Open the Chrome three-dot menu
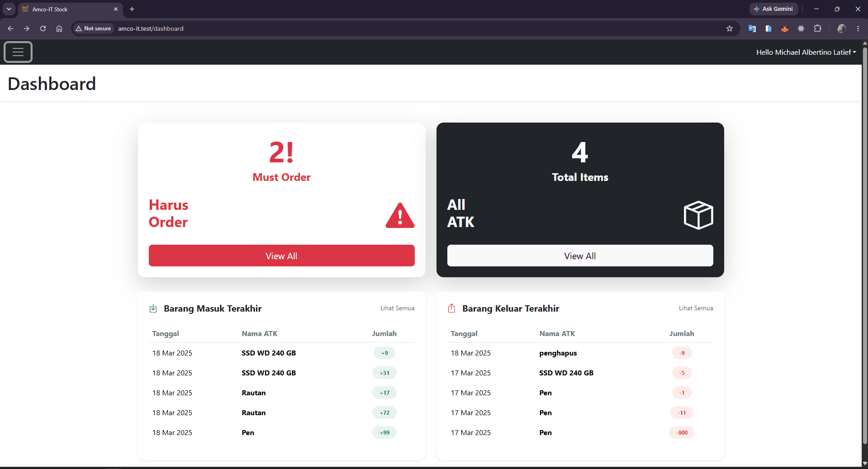Image resolution: width=868 pixels, height=469 pixels. click(x=858, y=28)
